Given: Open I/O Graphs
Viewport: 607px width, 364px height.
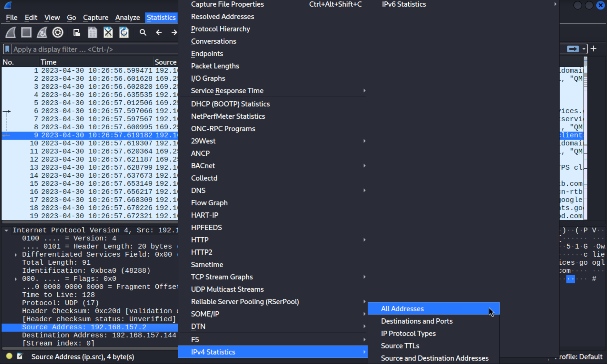Looking at the screenshot, I should tap(273, 78).
